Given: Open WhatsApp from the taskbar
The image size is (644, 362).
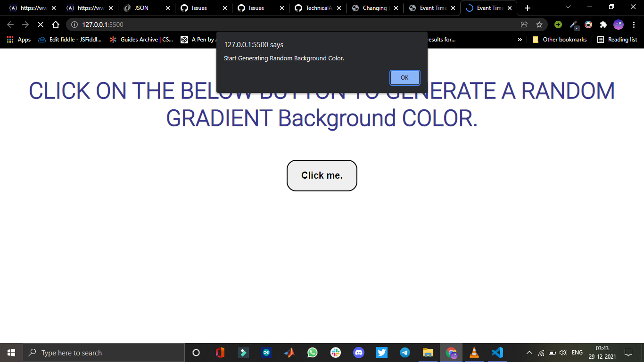Looking at the screenshot, I should (x=313, y=353).
